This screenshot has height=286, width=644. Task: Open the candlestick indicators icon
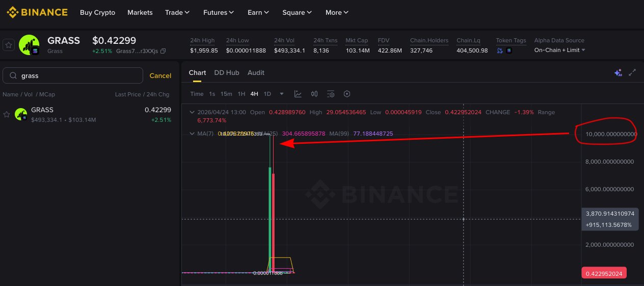pyautogui.click(x=314, y=94)
